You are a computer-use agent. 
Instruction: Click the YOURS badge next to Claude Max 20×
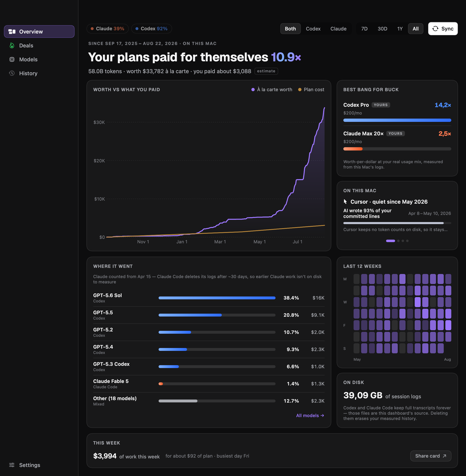[395, 134]
